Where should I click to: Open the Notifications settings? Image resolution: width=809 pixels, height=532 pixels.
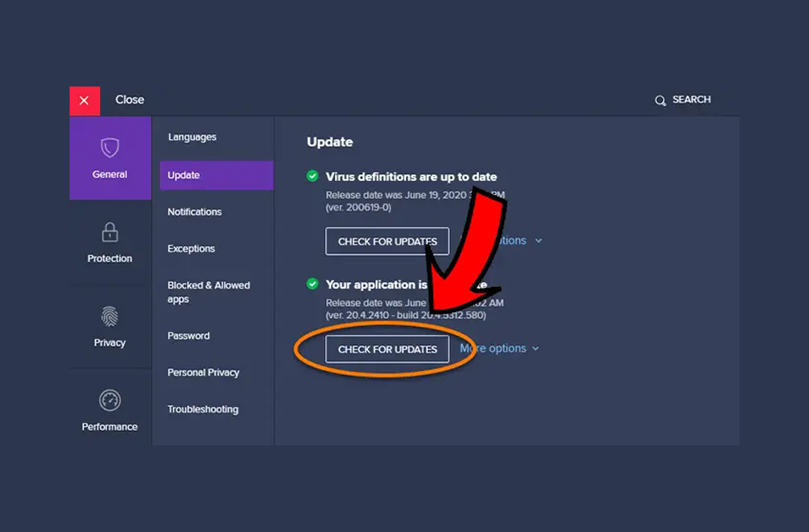194,212
